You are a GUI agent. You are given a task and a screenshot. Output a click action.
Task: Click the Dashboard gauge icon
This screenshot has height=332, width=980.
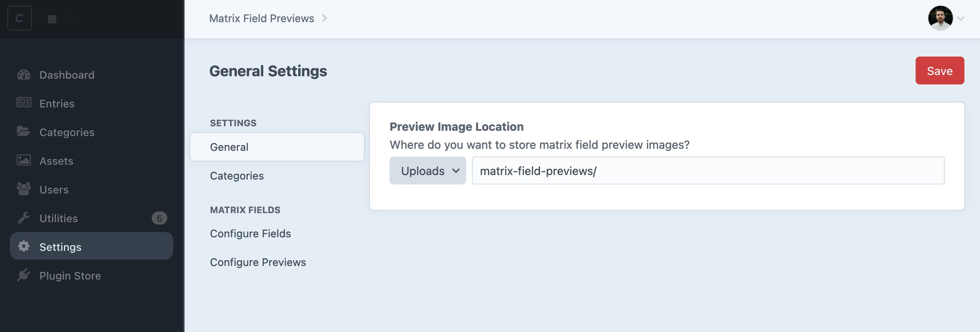tap(24, 75)
